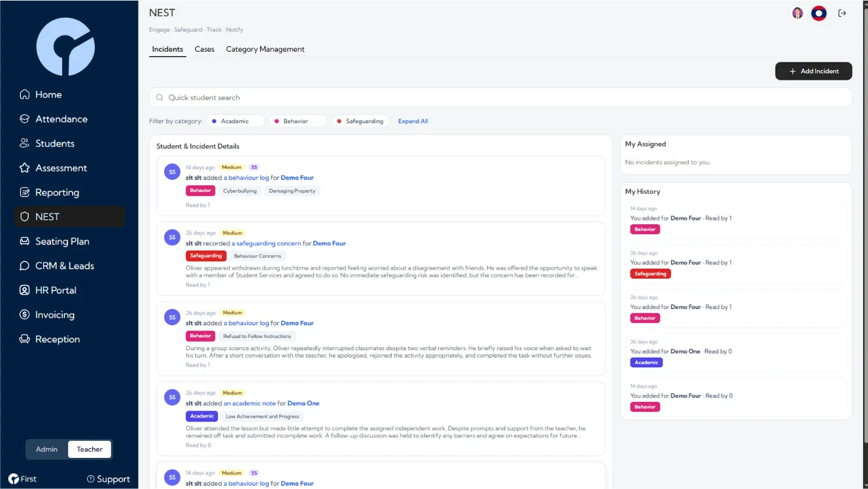Click the Seating Plan icon

coord(25,241)
